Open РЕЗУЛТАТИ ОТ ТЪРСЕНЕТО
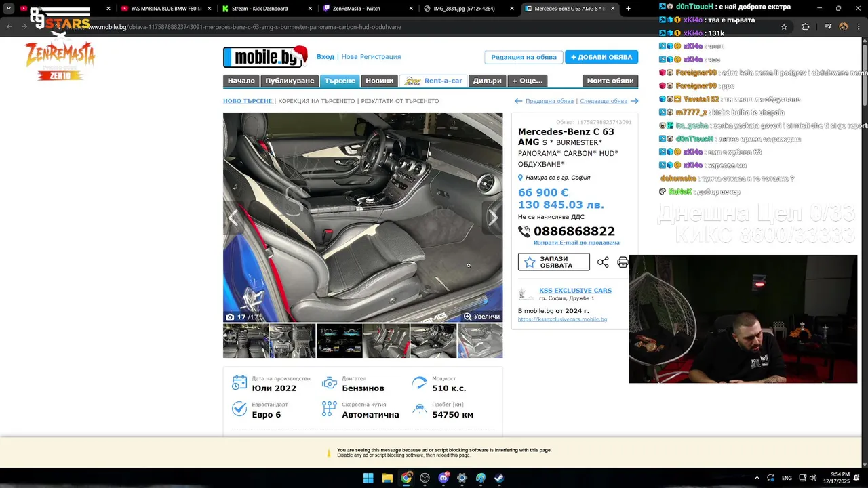This screenshot has width=868, height=488. (400, 101)
